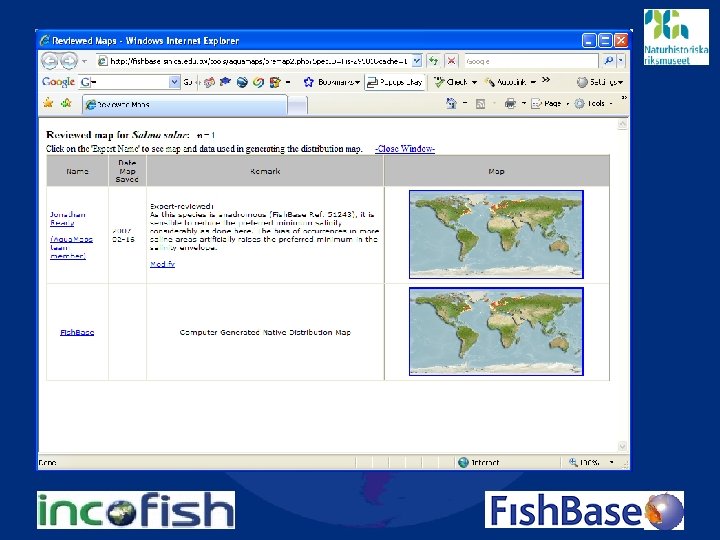
Task: Click the Home page icon
Action: 451,104
